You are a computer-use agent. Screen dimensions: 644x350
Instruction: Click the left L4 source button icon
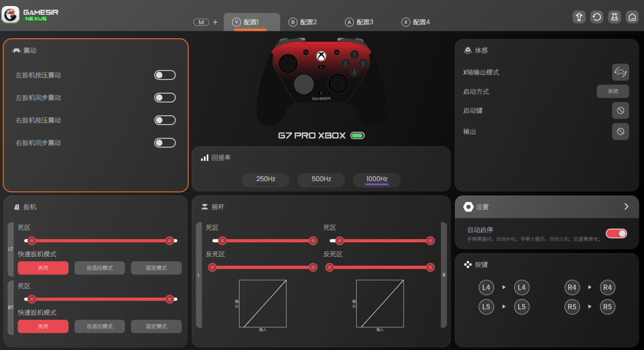pyautogui.click(x=486, y=288)
